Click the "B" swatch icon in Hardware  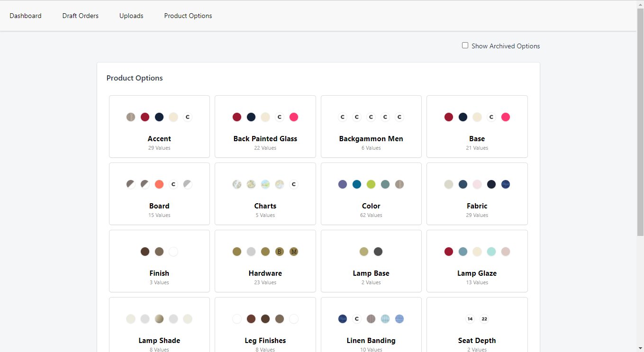click(280, 252)
